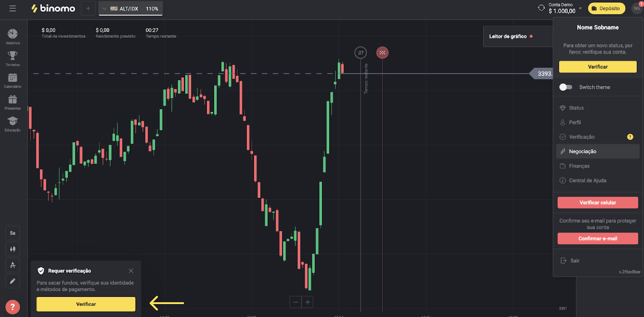Select the candlestick chart type icon

[x=12, y=249]
